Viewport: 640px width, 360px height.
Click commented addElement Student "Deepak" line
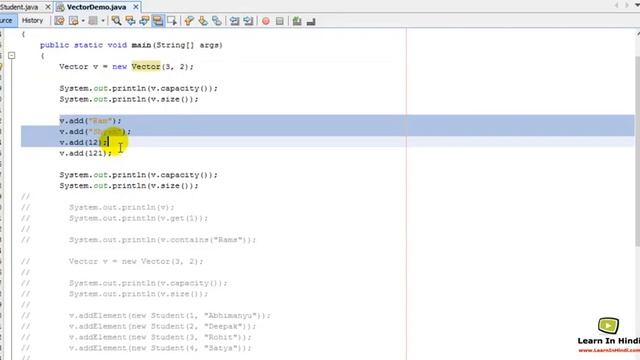click(162, 326)
